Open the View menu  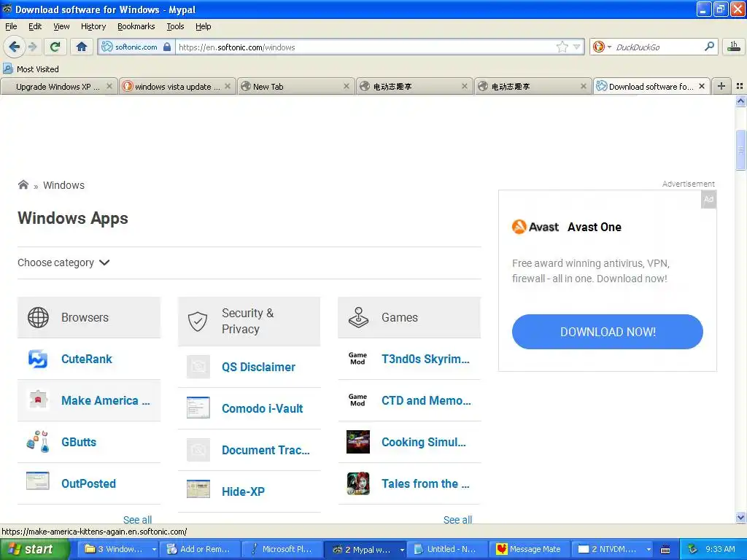click(61, 26)
